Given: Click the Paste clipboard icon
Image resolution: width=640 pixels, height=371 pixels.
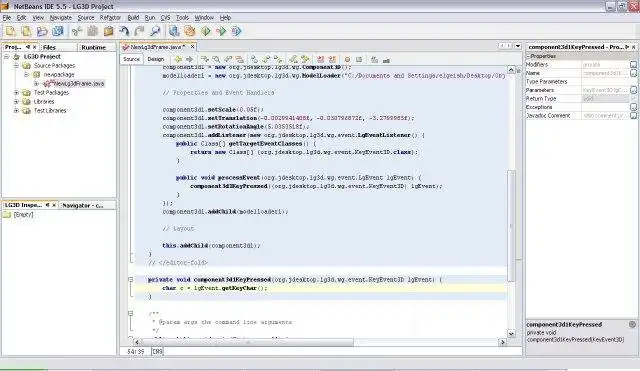Looking at the screenshot, I should click(109, 31).
